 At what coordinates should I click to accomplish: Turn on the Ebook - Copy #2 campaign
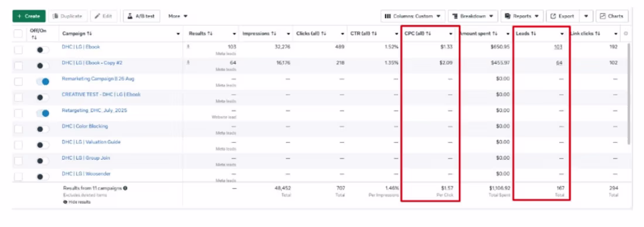(x=42, y=66)
